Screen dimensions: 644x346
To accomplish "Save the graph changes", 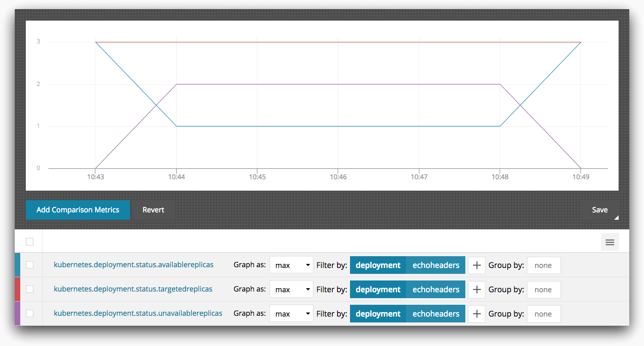I will [599, 210].
